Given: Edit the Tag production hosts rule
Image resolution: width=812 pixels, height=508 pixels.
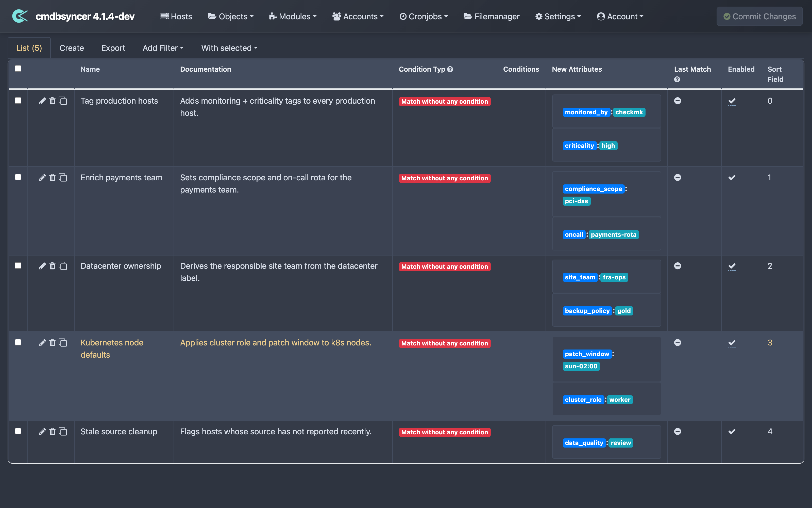Looking at the screenshot, I should point(42,101).
